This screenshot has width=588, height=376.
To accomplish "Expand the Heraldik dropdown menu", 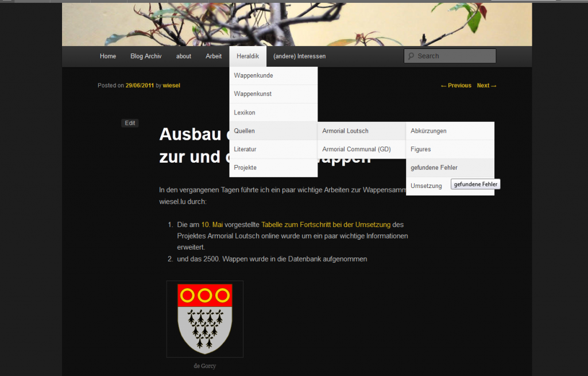I will click(247, 56).
